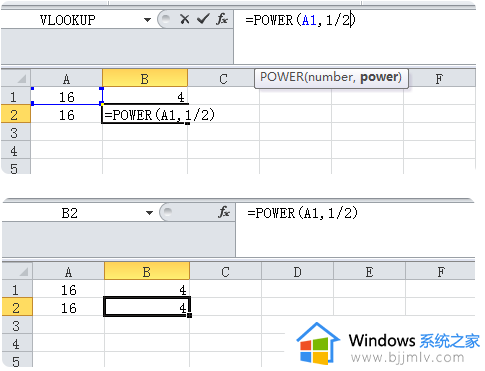Click cell A2 with 16 in top sheet
485x371 pixels.
(x=67, y=115)
